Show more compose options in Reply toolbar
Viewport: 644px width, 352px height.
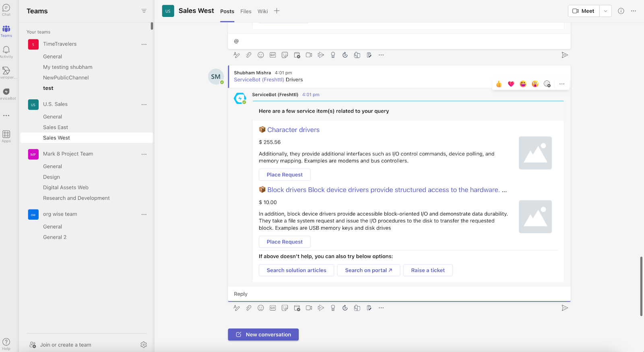381,308
